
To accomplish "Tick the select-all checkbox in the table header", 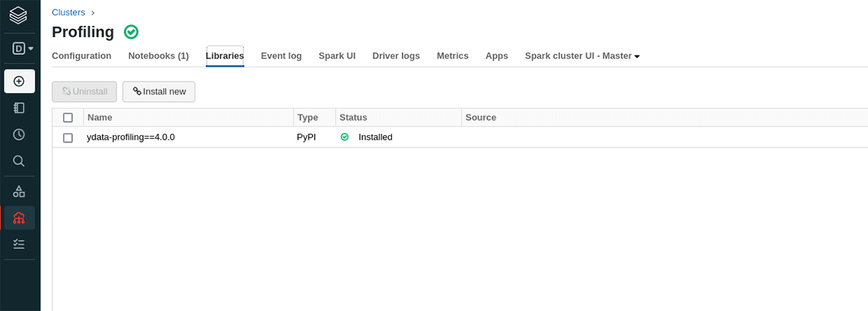I will [68, 117].
